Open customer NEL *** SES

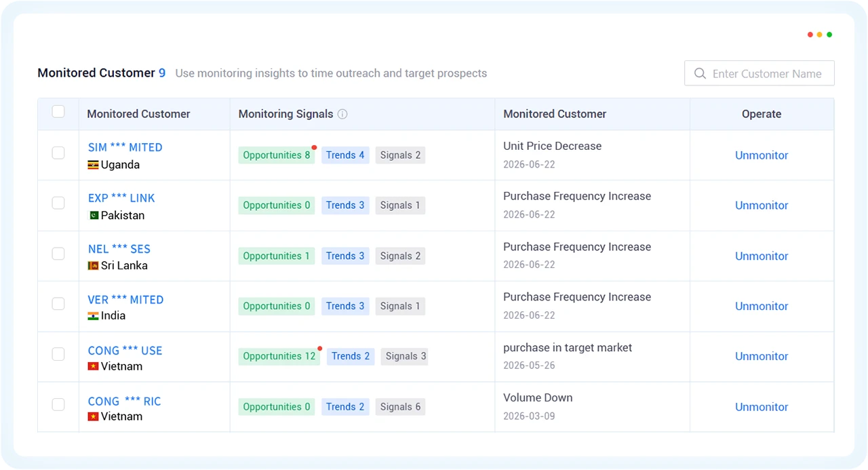pos(119,249)
